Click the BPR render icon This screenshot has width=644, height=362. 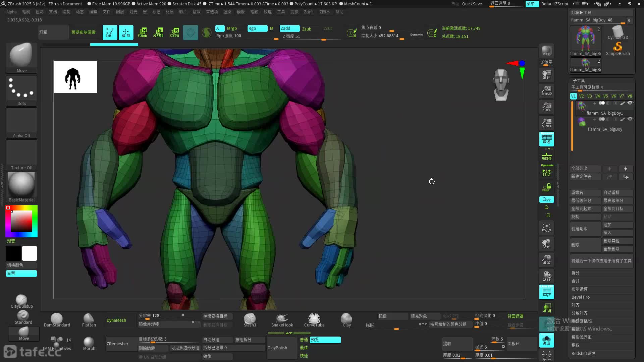tap(546, 51)
